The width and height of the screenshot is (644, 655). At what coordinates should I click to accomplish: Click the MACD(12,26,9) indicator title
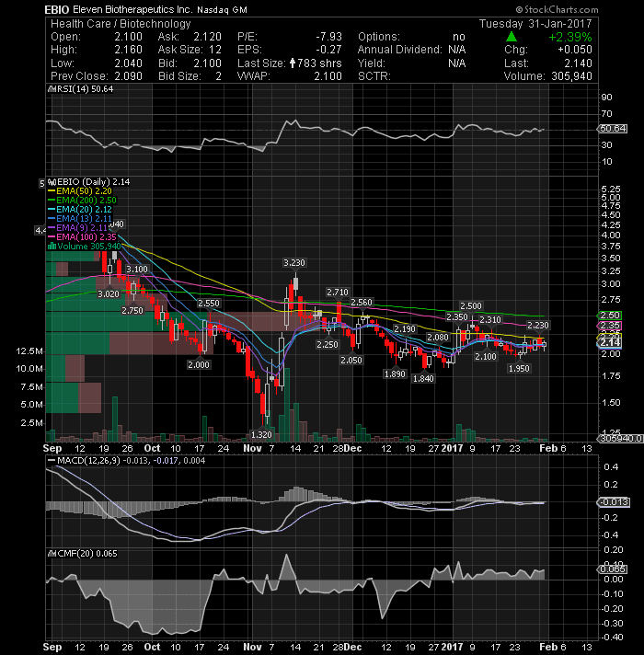(88, 460)
